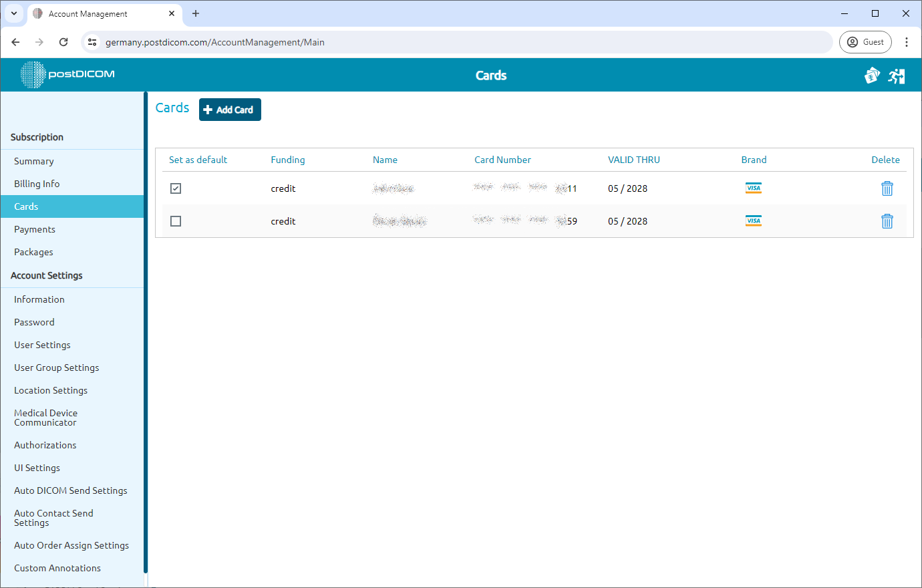The width and height of the screenshot is (922, 588).
Task: Open the browser three-dot menu
Action: [907, 42]
